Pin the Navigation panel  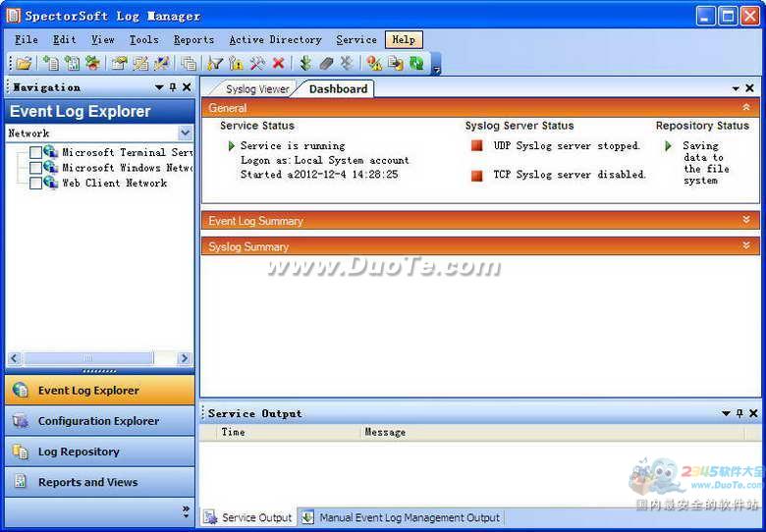pos(173,87)
